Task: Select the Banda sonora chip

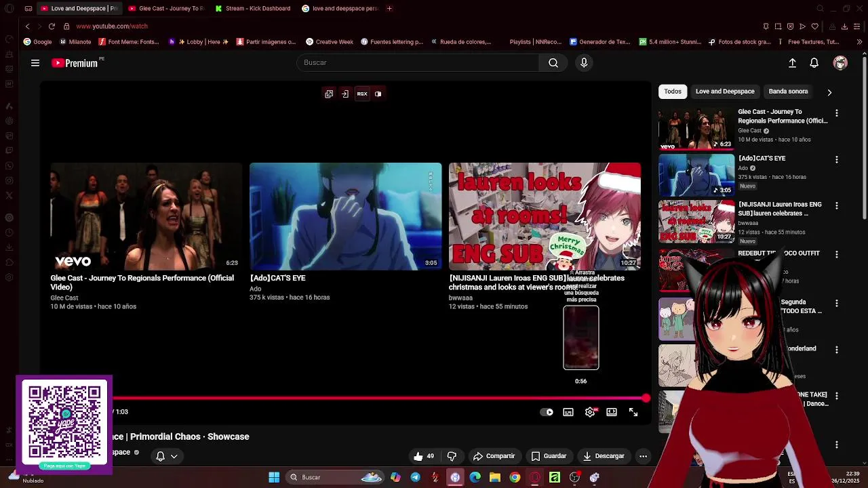Action: pyautogui.click(x=788, y=91)
